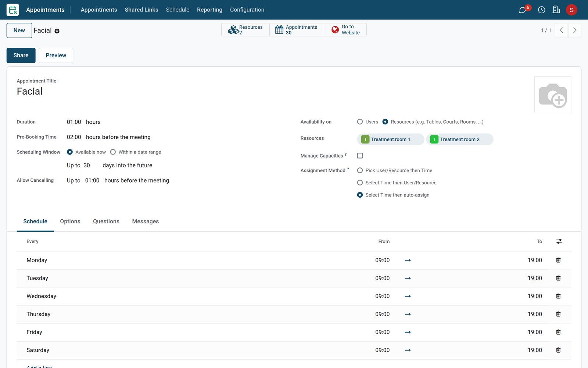Open the company switcher building icon
588x368 pixels.
556,10
